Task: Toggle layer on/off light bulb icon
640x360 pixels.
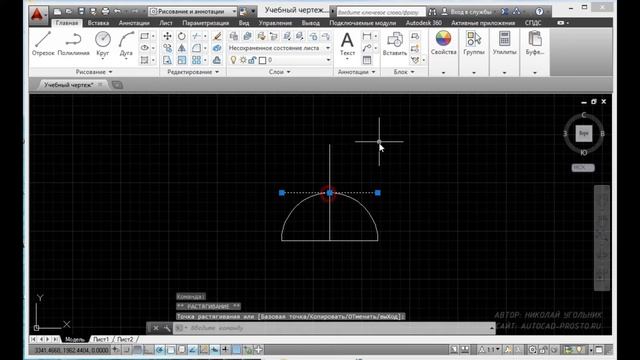Action: (233, 60)
